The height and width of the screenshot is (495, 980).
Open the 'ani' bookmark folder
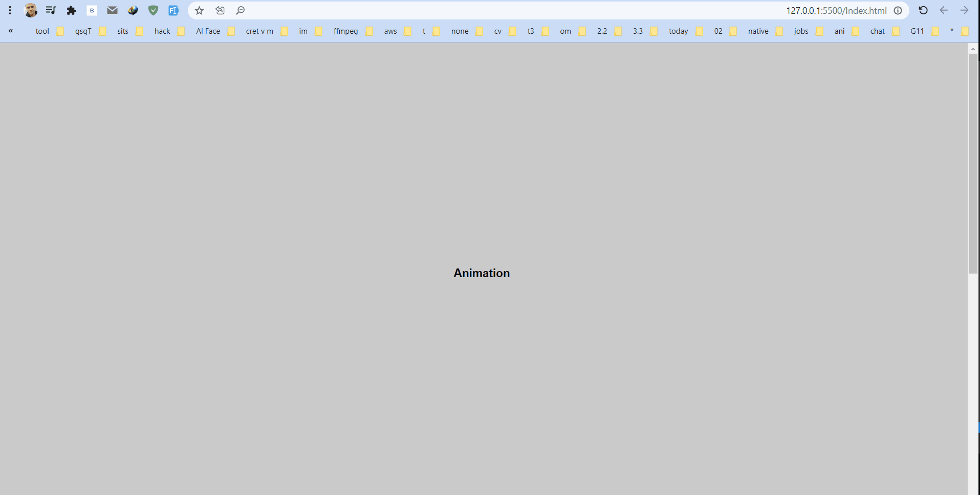tap(846, 31)
